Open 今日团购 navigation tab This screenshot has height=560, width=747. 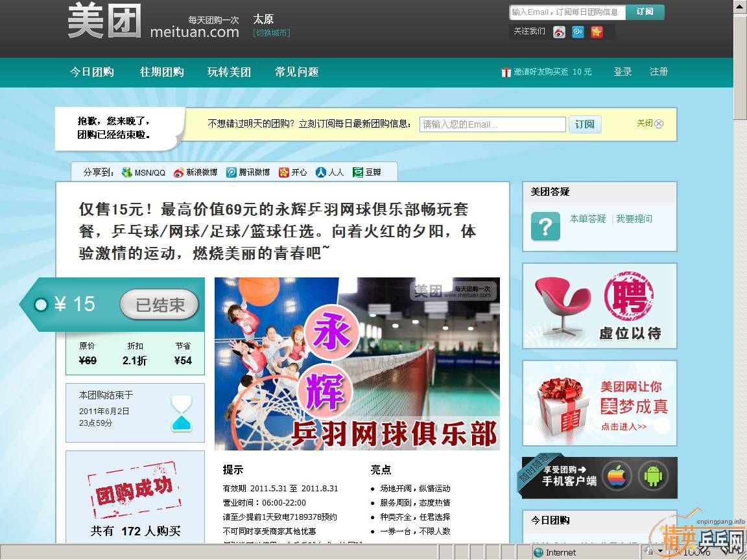92,72
